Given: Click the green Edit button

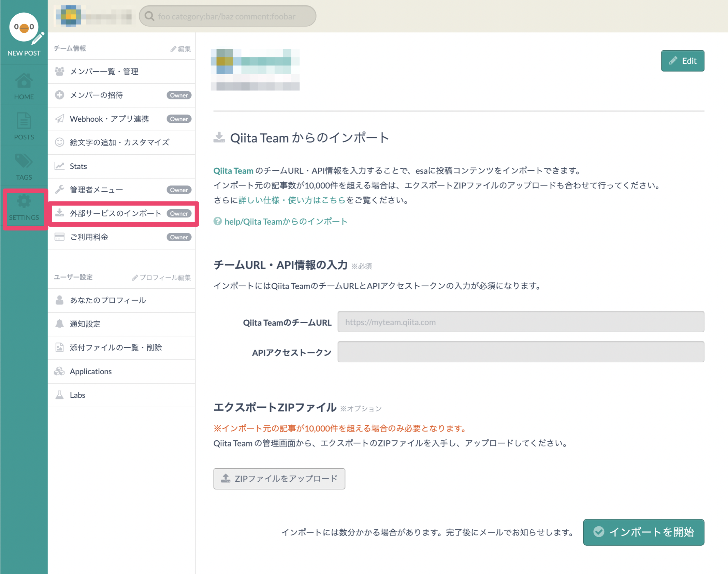Looking at the screenshot, I should click(682, 61).
